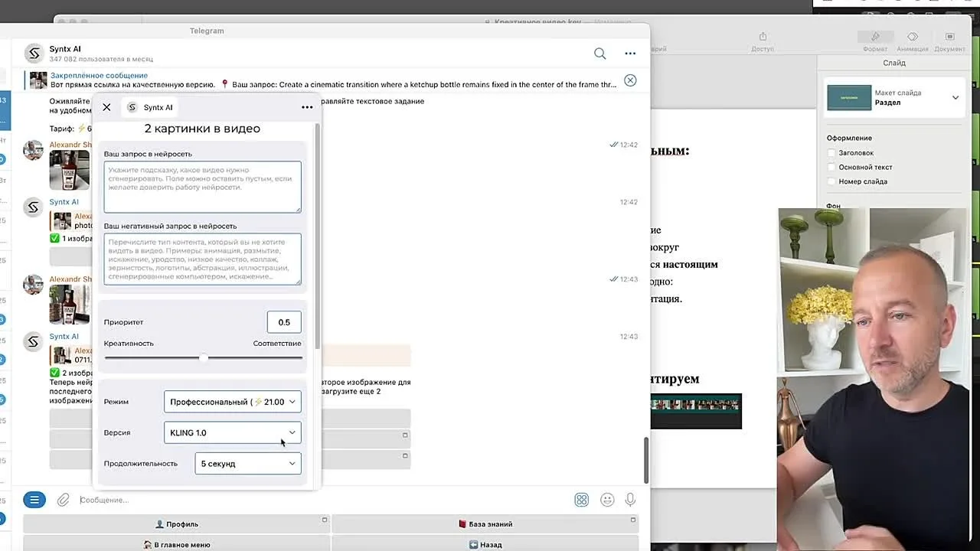Click the Раздел slide layout thumbnail
The image size is (980, 551).
(849, 97)
